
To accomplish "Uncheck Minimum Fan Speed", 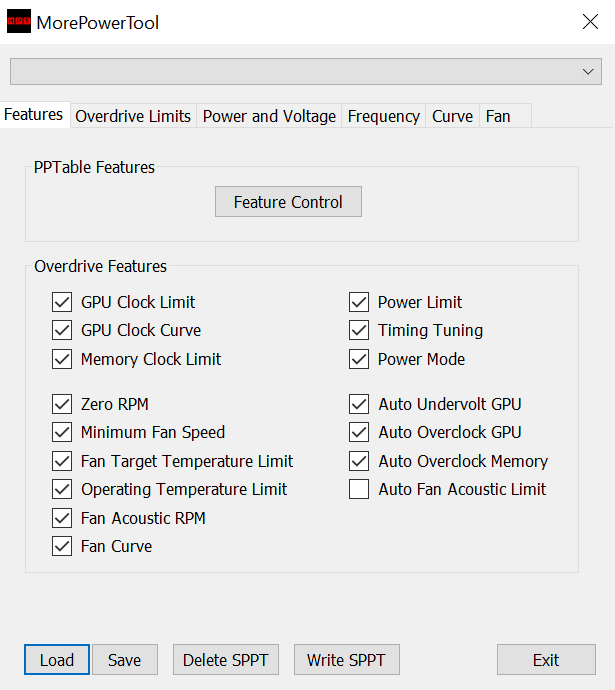I will click(x=62, y=433).
